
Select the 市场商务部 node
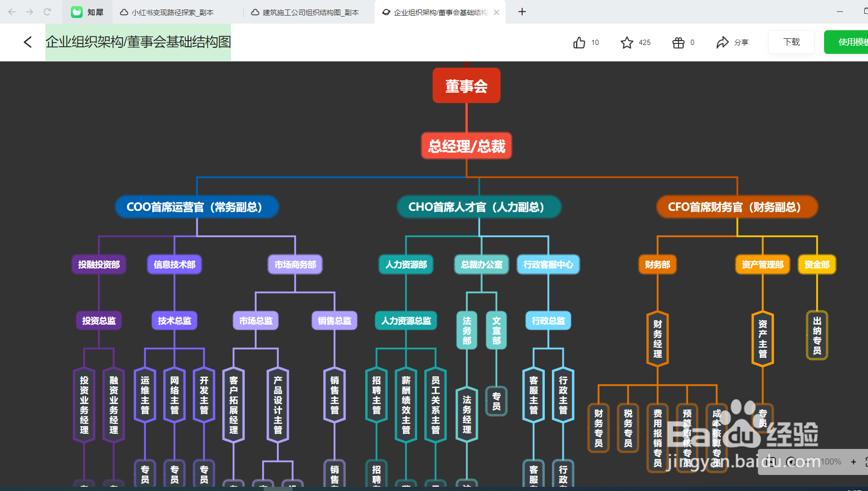pyautogui.click(x=295, y=264)
